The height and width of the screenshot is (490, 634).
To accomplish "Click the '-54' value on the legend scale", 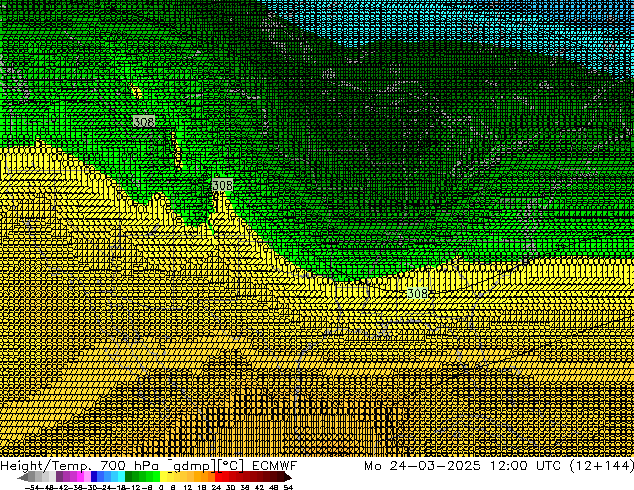I will 32,488.
